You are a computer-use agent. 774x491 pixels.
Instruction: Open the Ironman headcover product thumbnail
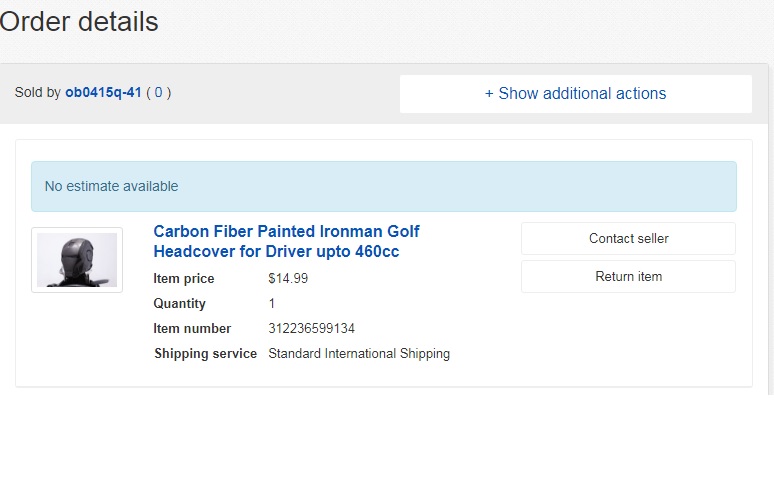coord(77,260)
